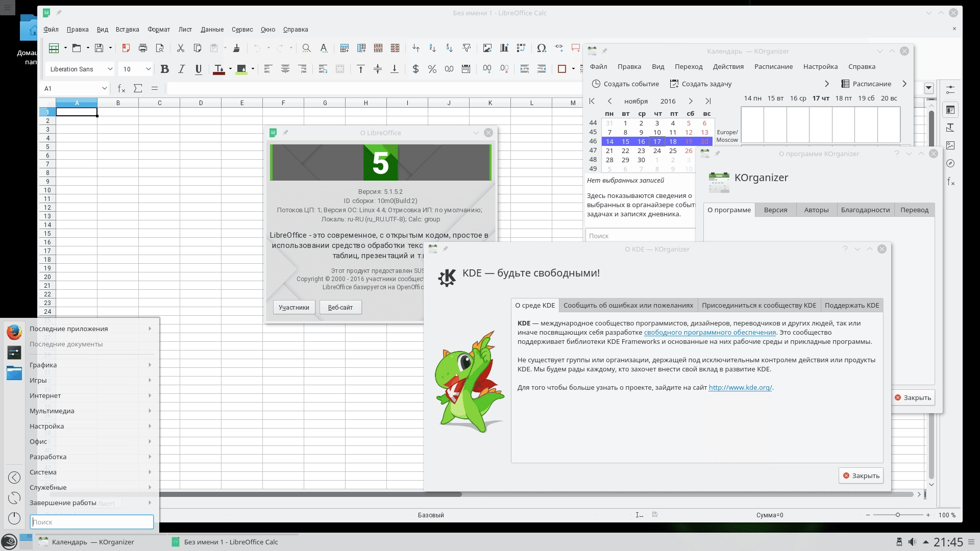The width and height of the screenshot is (980, 551).
Task: Expand the Графика menu category
Action: [x=91, y=365]
